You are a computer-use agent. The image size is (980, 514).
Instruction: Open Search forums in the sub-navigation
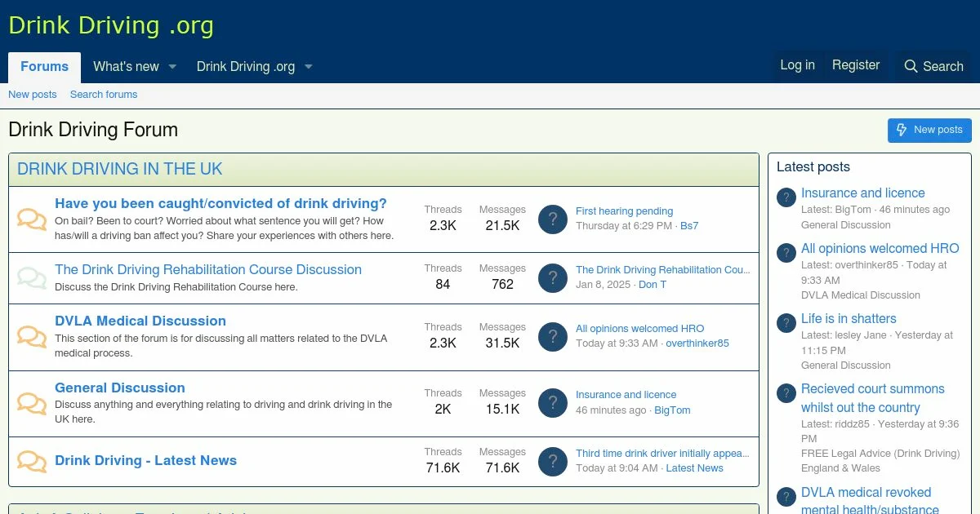click(104, 95)
